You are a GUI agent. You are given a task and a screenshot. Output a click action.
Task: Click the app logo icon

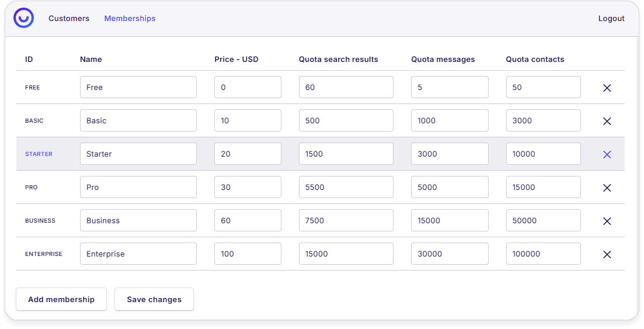pyautogui.click(x=24, y=18)
